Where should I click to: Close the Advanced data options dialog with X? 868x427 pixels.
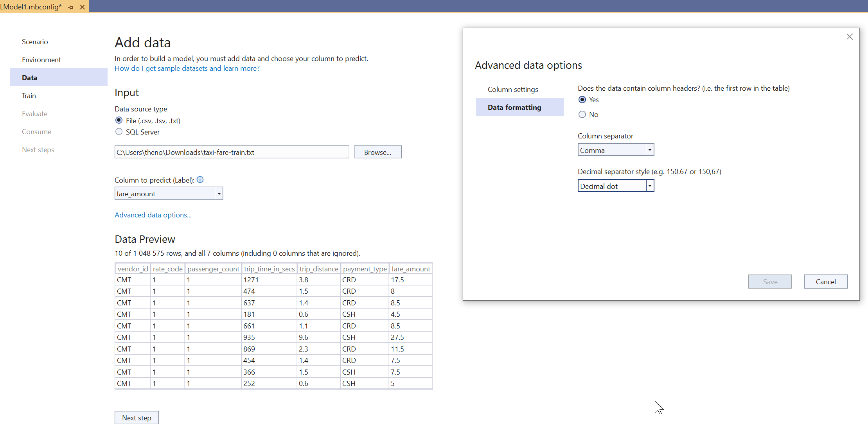click(850, 37)
